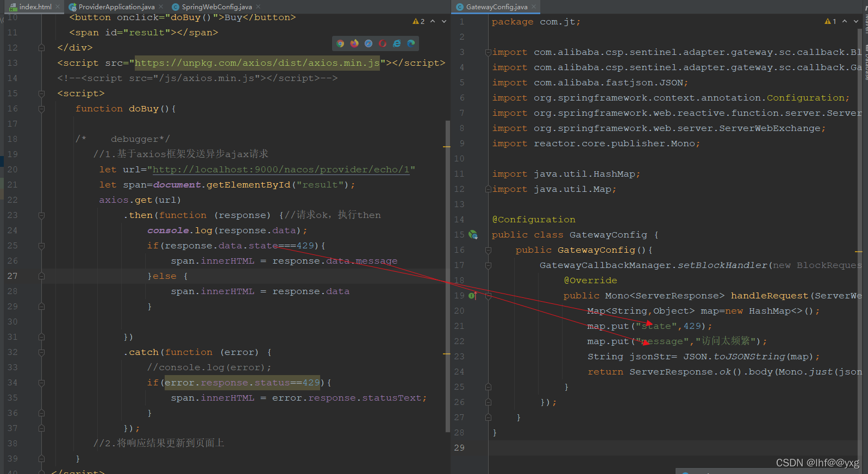Click the setBlockHandler method call
Image resolution: width=868 pixels, height=474 pixels.
[x=722, y=265]
